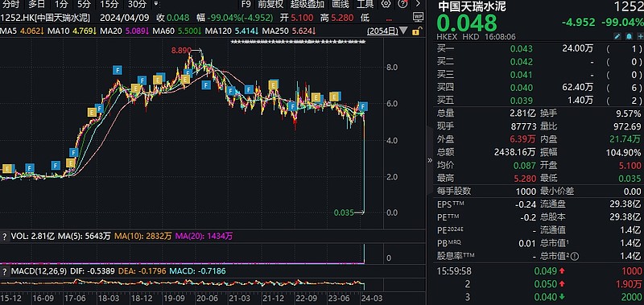
Task: Expand more period options dropdown
Action: point(155,5)
